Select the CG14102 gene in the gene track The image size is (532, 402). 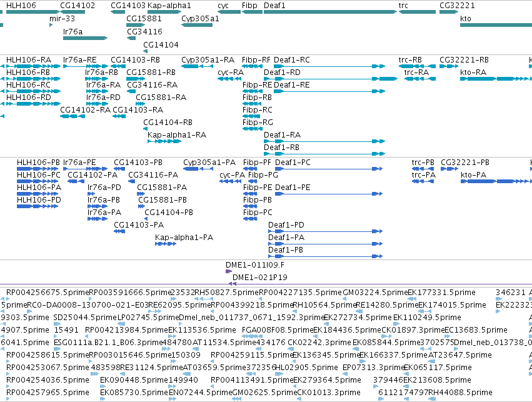click(x=73, y=12)
